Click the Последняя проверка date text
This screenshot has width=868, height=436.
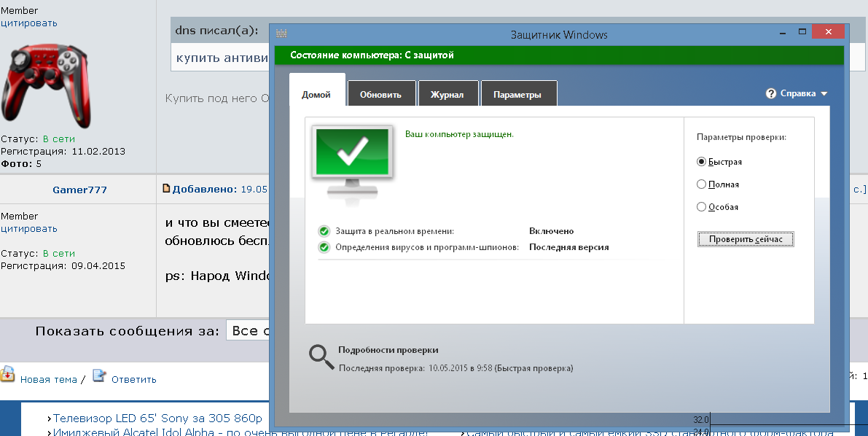pos(455,368)
